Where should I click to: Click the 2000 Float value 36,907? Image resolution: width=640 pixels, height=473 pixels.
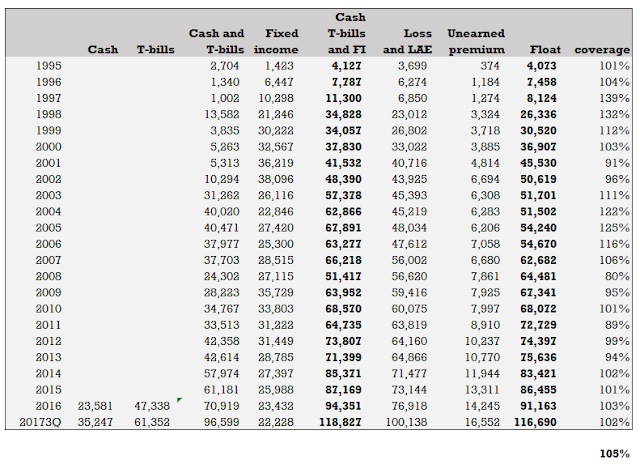(x=538, y=147)
